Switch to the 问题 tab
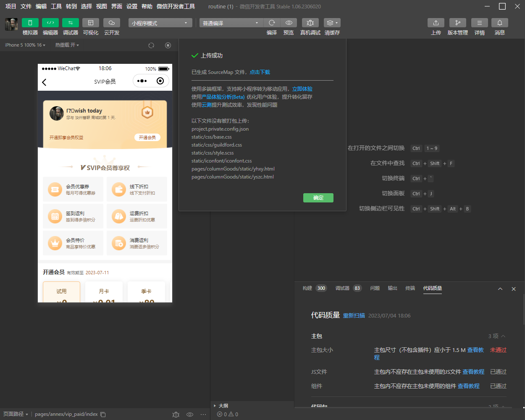This screenshot has height=420, width=525. point(375,288)
